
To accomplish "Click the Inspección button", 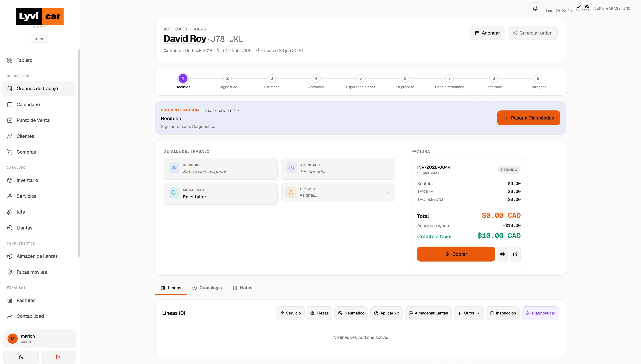I will click(x=503, y=313).
